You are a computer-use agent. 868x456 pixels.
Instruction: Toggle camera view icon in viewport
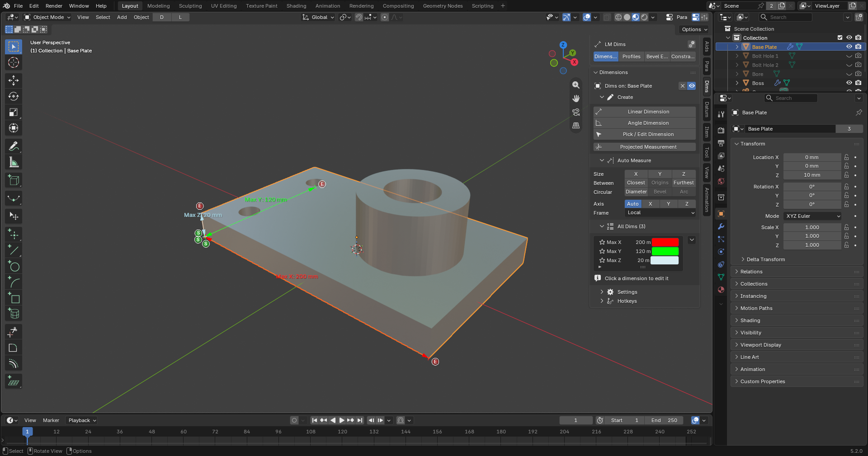[576, 112]
